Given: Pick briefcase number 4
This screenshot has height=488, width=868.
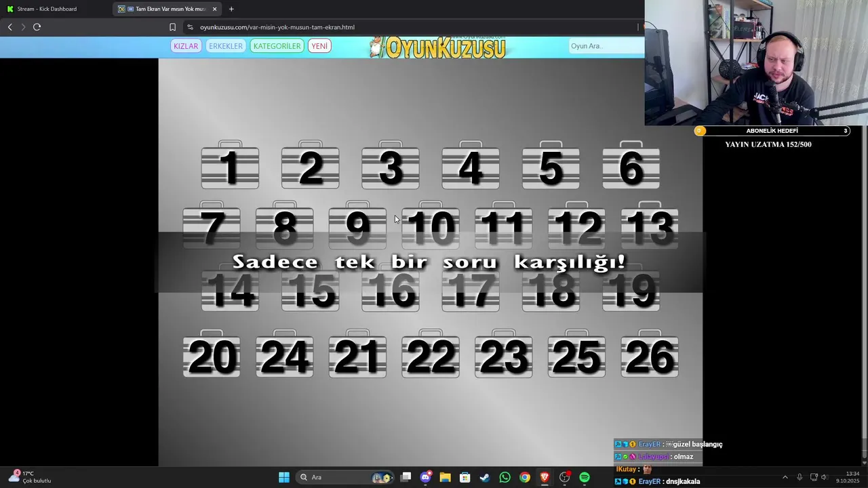Looking at the screenshot, I should point(470,165).
